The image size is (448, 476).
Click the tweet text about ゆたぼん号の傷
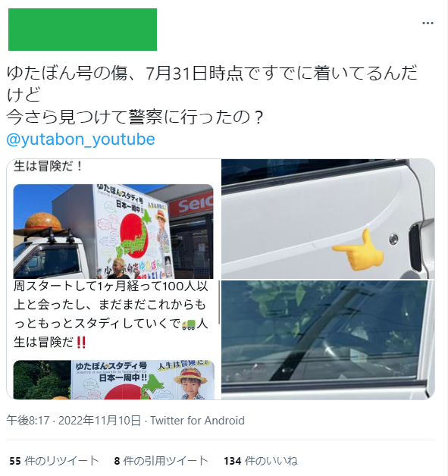coord(211,95)
